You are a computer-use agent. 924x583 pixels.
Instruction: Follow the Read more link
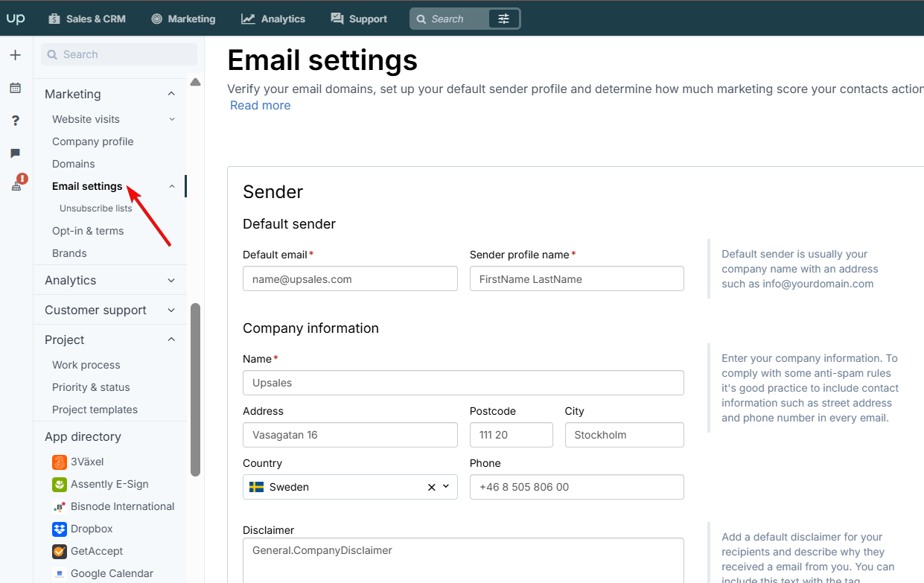(x=260, y=105)
